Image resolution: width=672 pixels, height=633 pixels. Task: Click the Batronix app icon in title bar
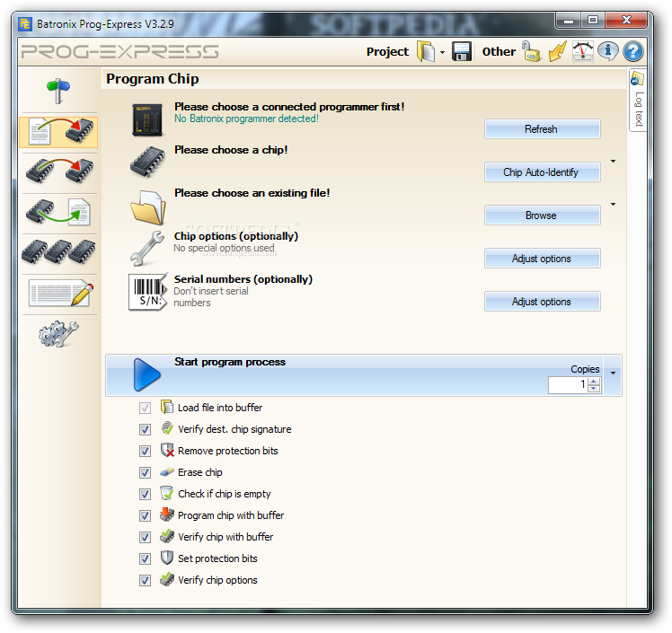pyautogui.click(x=25, y=24)
